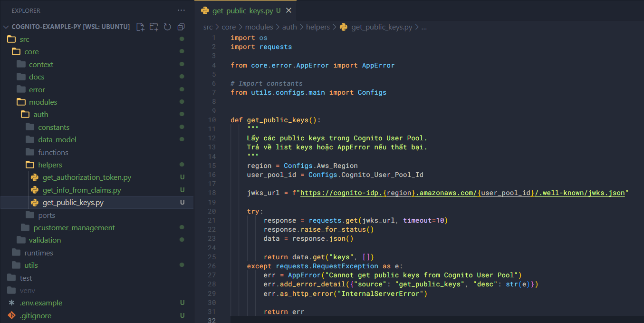Refresh the Explorer file tree

[167, 27]
